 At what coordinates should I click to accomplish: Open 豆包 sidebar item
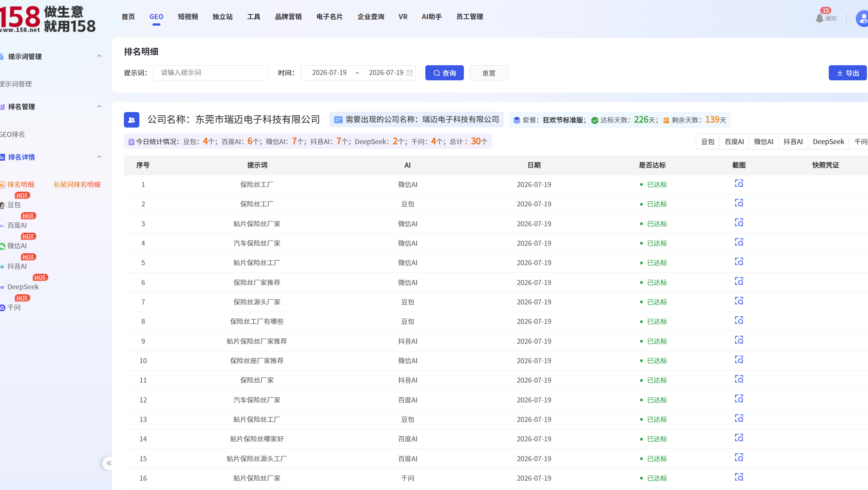click(14, 205)
